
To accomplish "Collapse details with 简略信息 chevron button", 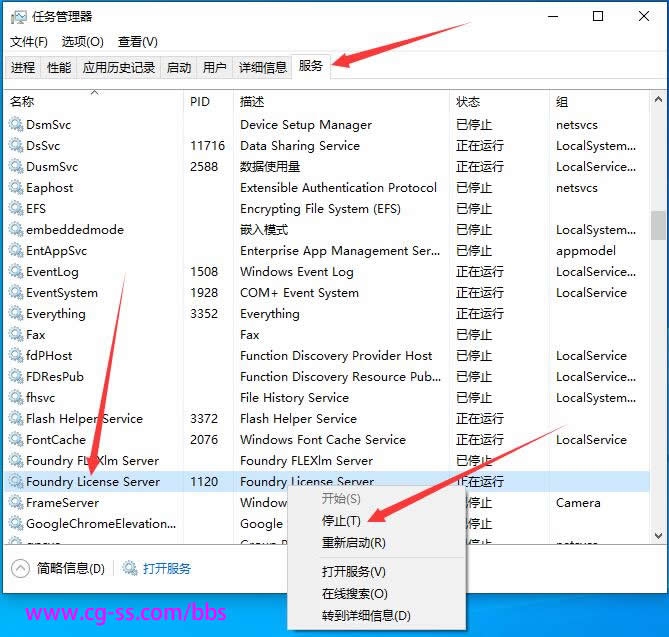I will 20,569.
